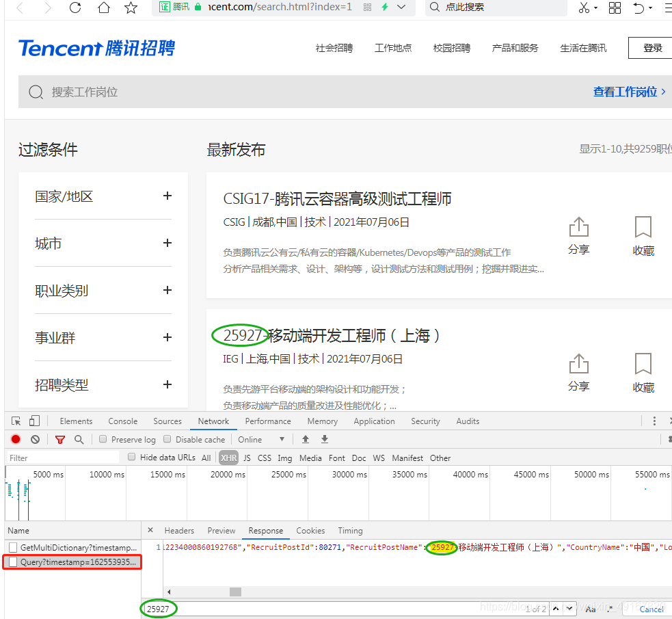Switch to the Sources DevTools tab

point(167,421)
